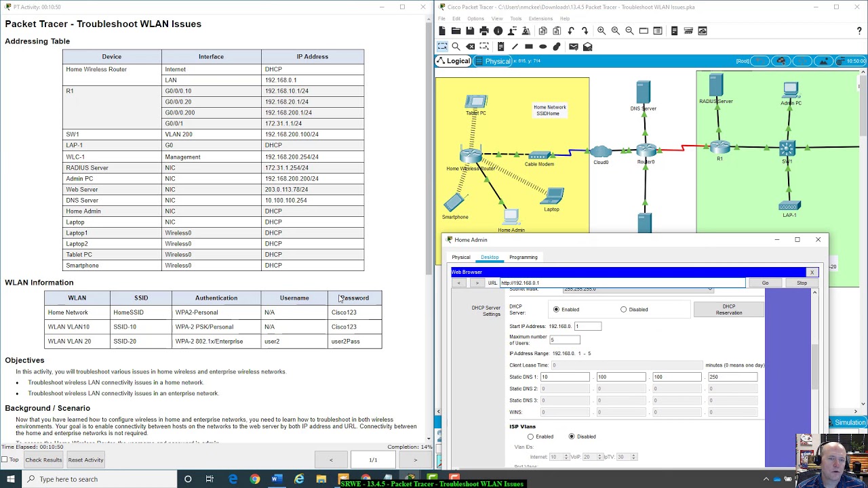Select ISP Vlans Enabled radio button
This screenshot has height=488, width=868.
pos(530,436)
